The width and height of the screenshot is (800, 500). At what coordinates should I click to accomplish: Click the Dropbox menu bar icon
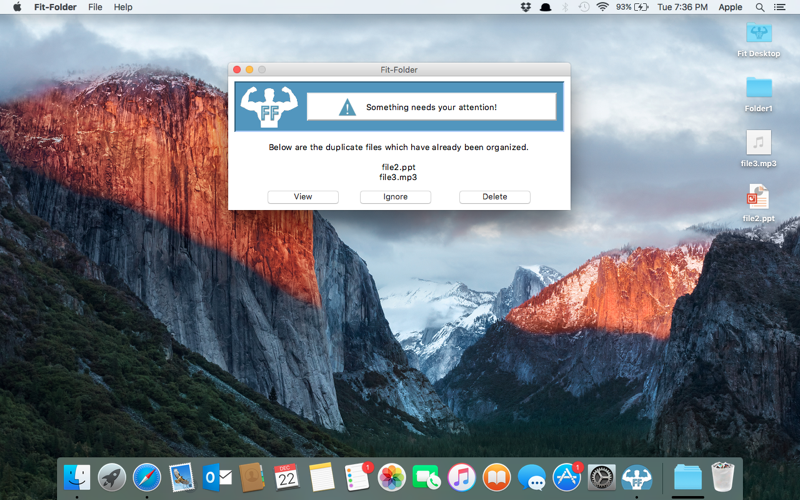pyautogui.click(x=526, y=7)
